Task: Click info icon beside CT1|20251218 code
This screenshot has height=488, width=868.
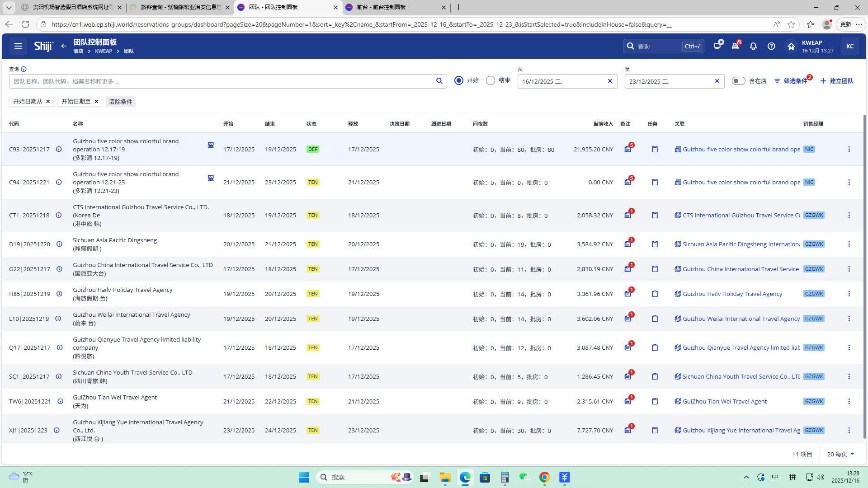Action: click(x=59, y=216)
